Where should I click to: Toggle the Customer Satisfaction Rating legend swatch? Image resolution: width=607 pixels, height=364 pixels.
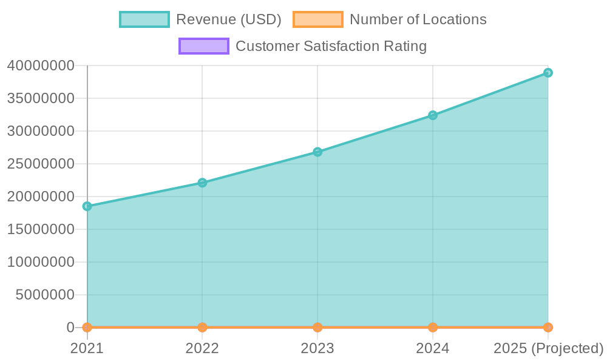tap(204, 46)
